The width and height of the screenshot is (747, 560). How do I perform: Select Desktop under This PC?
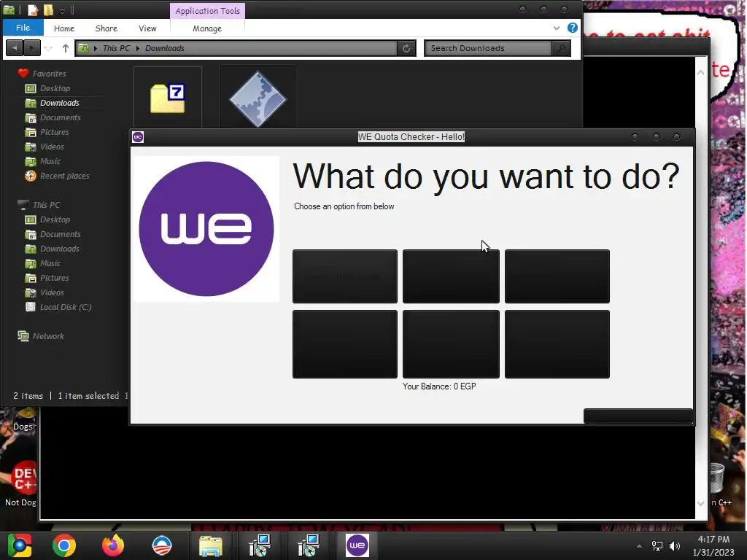click(x=47, y=219)
